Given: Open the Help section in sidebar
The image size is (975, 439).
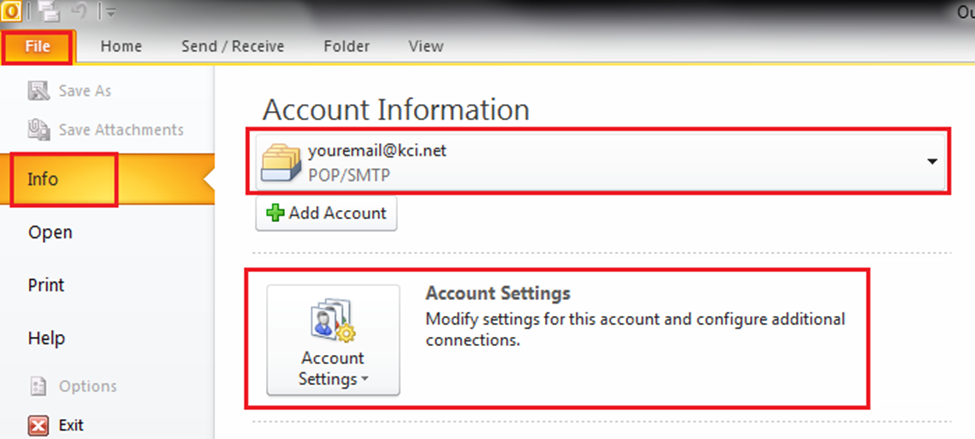Looking at the screenshot, I should tap(46, 338).
